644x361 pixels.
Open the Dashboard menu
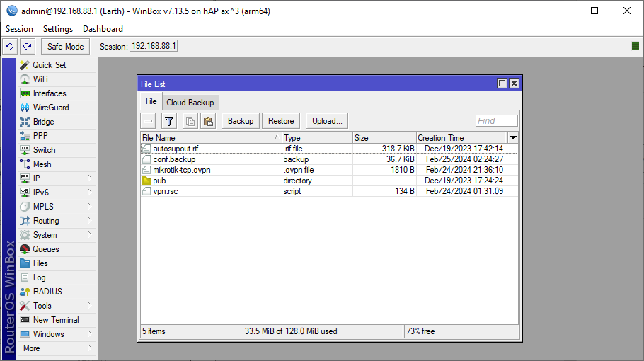point(103,29)
